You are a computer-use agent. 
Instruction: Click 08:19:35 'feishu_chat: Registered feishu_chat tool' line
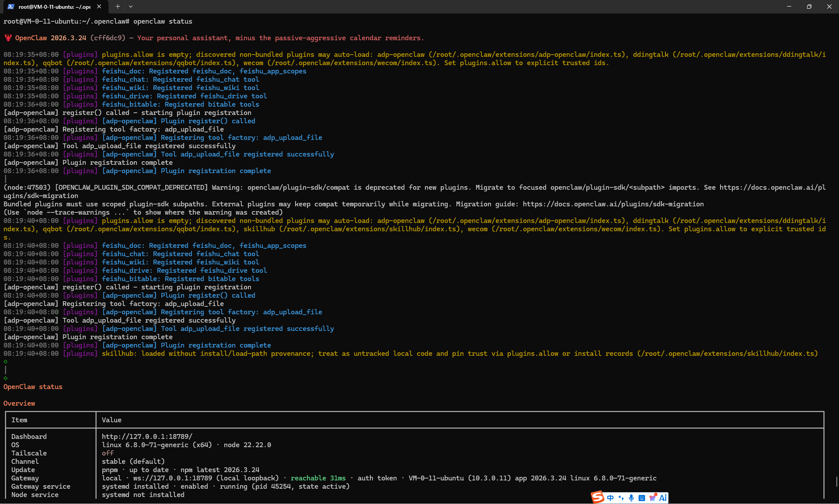click(132, 80)
